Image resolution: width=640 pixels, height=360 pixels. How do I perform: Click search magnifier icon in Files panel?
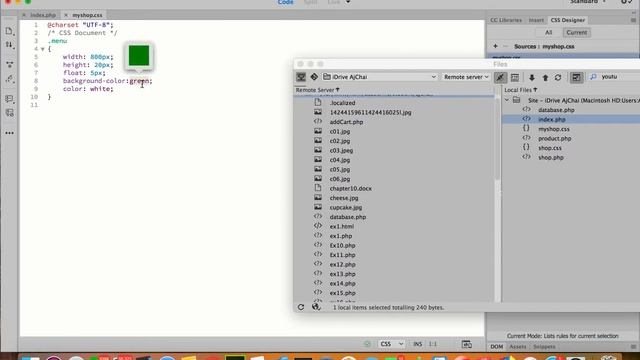point(593,77)
